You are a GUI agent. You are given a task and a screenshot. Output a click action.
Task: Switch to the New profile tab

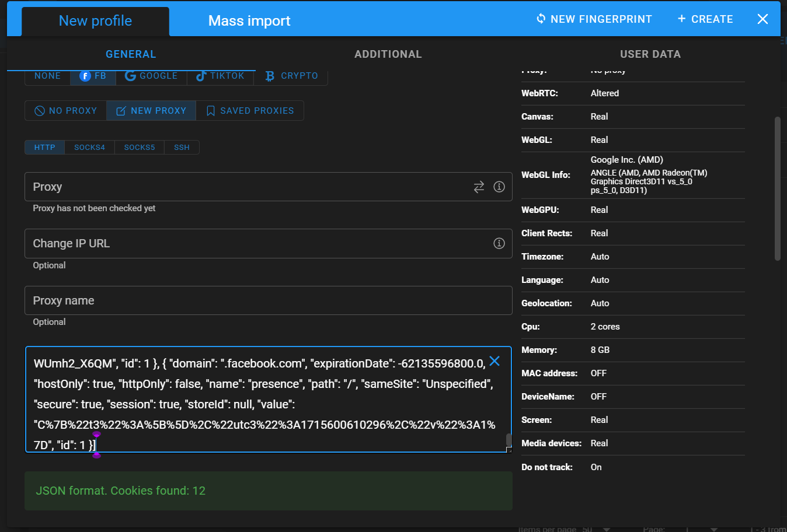96,21
